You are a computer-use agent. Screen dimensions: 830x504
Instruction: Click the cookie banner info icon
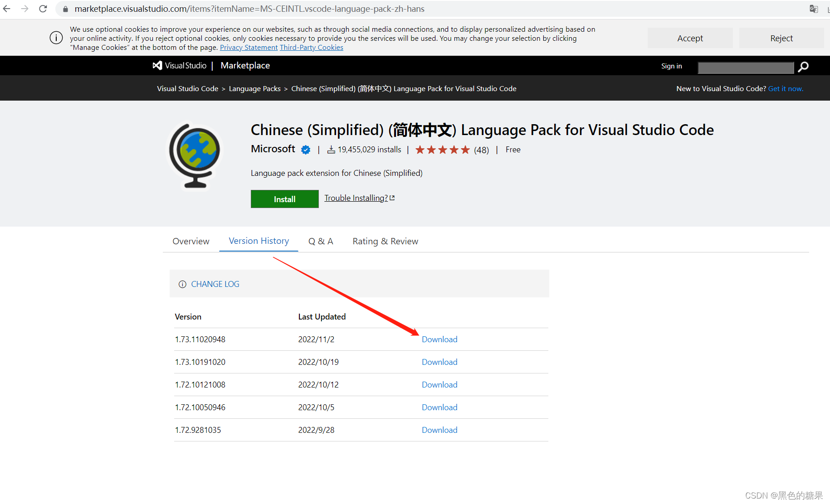click(56, 38)
